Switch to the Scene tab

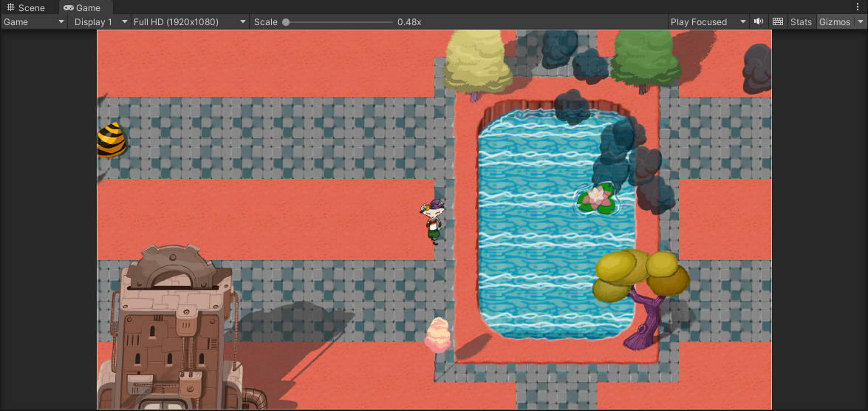coord(25,7)
